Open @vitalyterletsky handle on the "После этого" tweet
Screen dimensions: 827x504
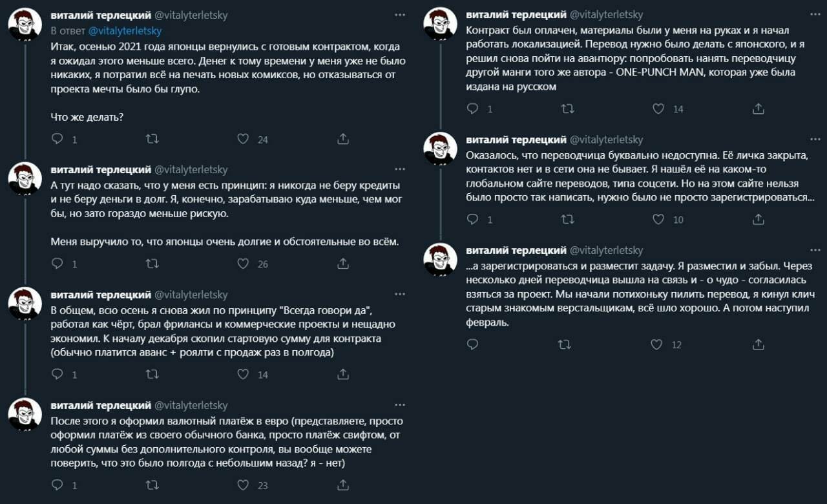[x=191, y=405]
